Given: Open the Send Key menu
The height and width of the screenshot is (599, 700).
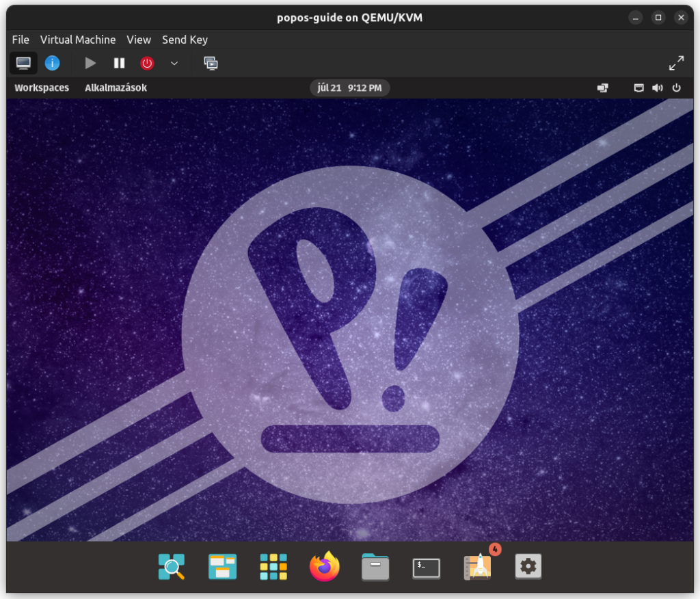Looking at the screenshot, I should coord(185,40).
